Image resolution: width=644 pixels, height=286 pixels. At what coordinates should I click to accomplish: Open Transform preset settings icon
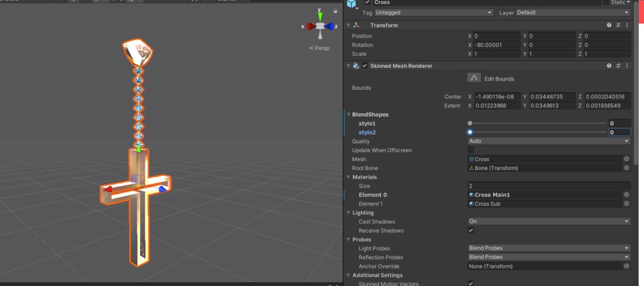click(x=618, y=25)
